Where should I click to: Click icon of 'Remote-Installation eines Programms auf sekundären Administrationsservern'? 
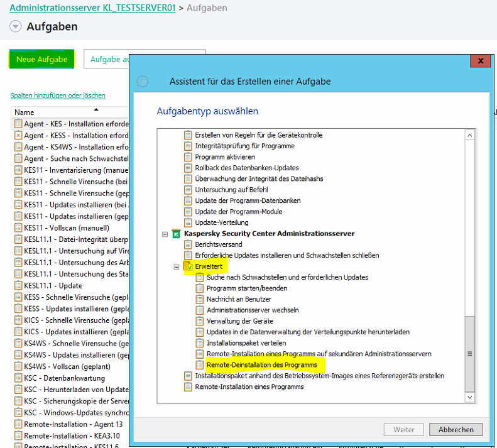pos(199,354)
